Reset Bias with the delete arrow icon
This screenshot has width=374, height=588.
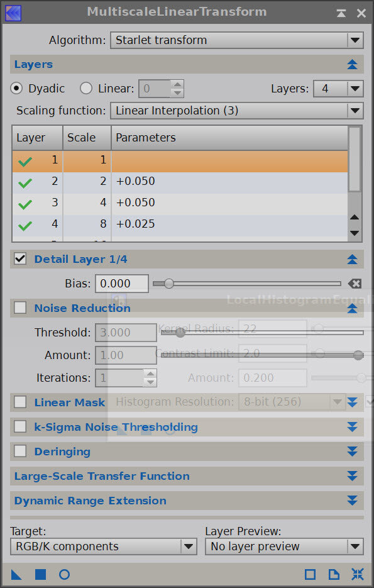[x=355, y=284]
